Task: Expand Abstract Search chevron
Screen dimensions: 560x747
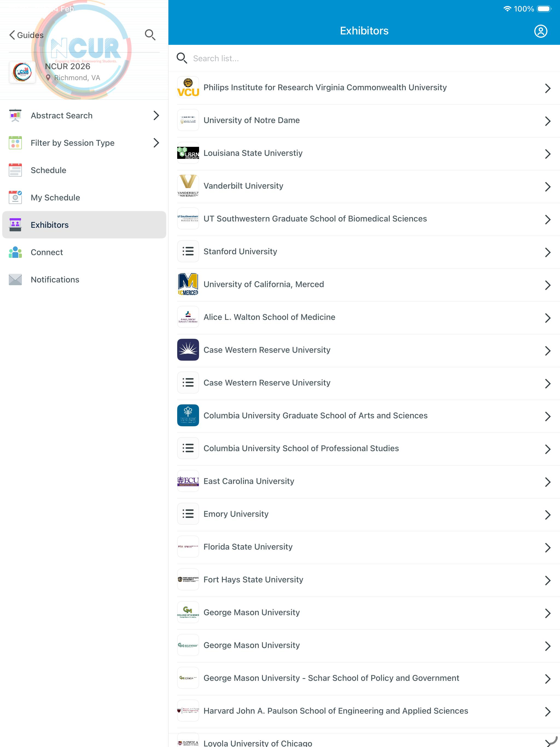Action: pyautogui.click(x=156, y=115)
